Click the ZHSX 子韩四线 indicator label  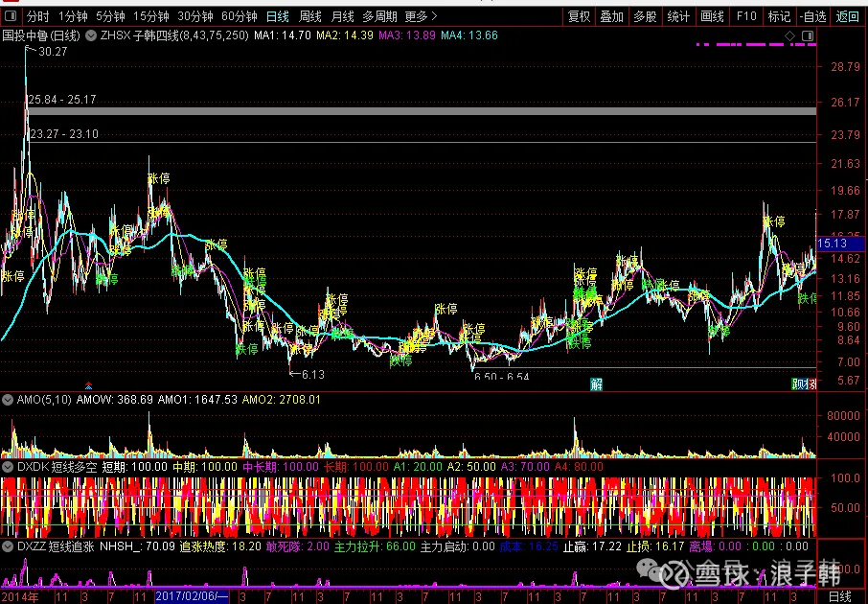tap(174, 36)
